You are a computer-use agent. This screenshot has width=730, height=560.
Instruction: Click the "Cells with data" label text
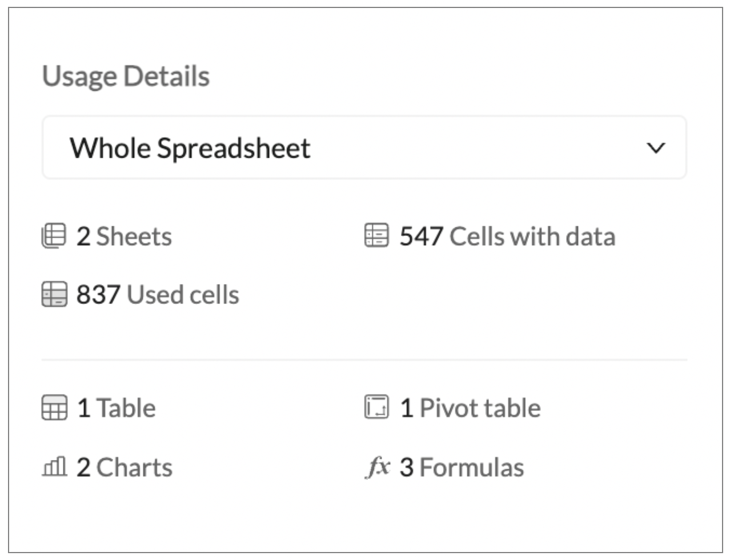[532, 237]
